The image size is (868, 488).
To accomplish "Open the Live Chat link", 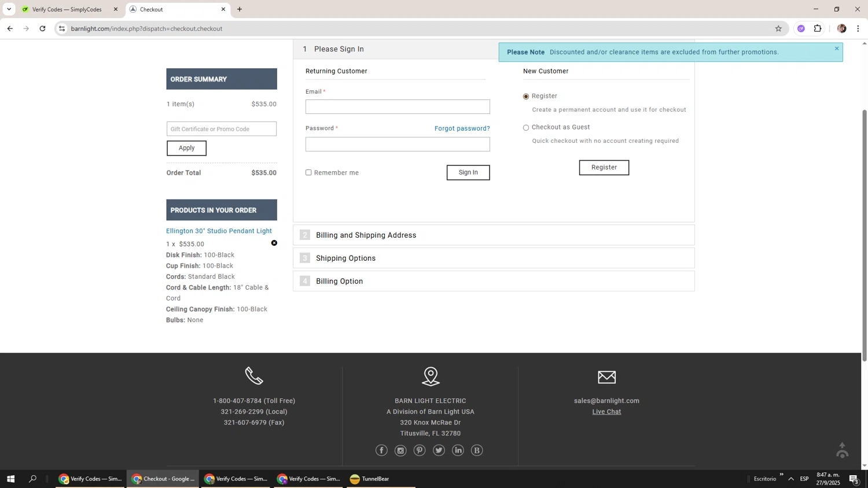I will click(606, 412).
